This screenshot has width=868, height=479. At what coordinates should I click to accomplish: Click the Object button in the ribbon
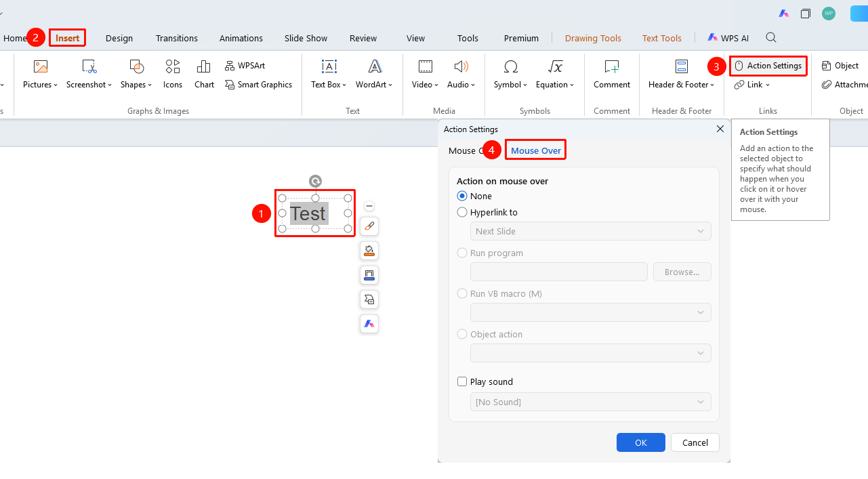pyautogui.click(x=840, y=66)
